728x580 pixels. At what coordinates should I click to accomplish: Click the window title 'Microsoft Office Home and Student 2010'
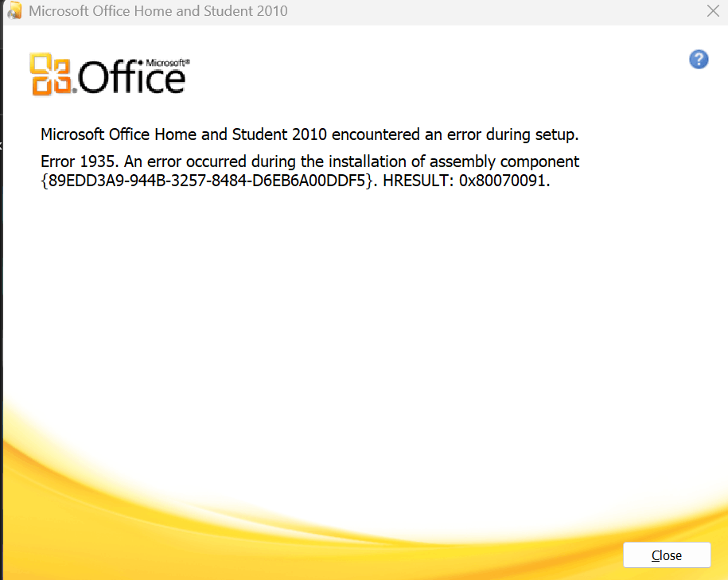[x=158, y=10]
